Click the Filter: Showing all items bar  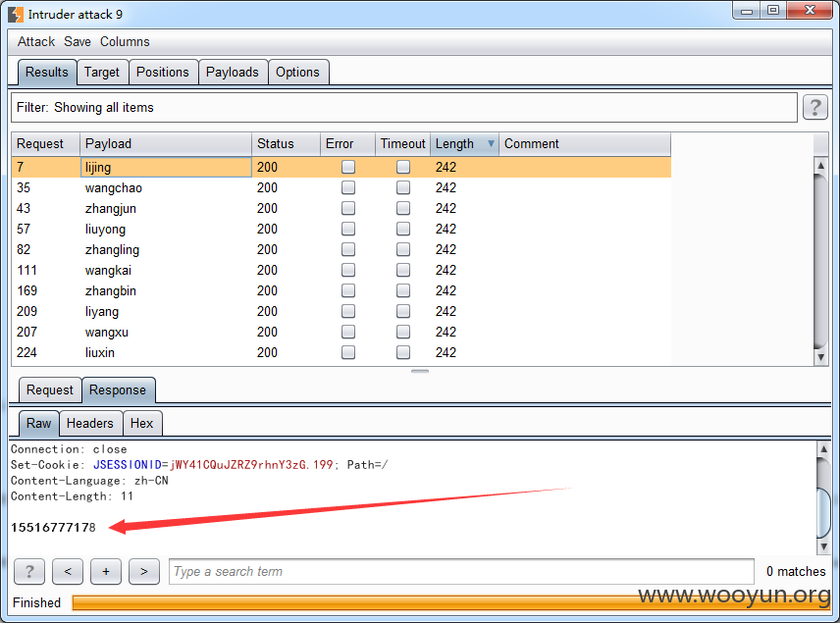click(404, 107)
